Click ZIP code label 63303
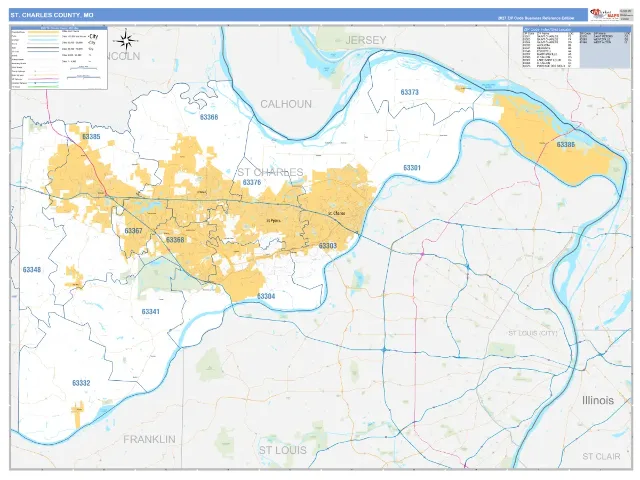 [x=328, y=246]
